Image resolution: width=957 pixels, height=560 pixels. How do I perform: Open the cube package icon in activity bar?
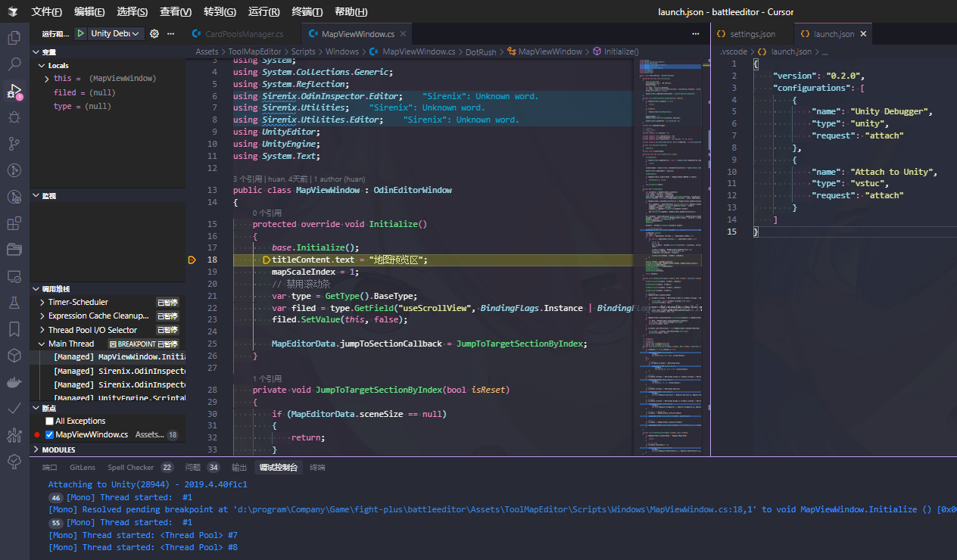click(14, 356)
